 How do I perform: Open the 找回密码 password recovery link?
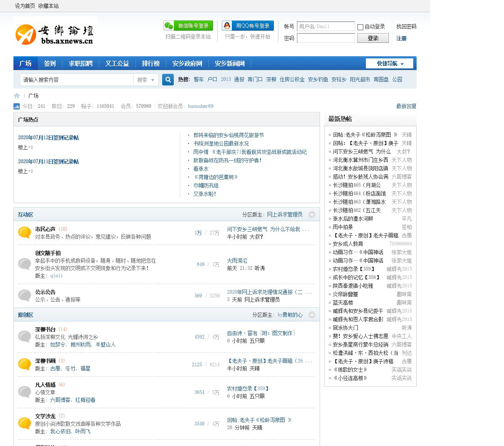pos(406,26)
